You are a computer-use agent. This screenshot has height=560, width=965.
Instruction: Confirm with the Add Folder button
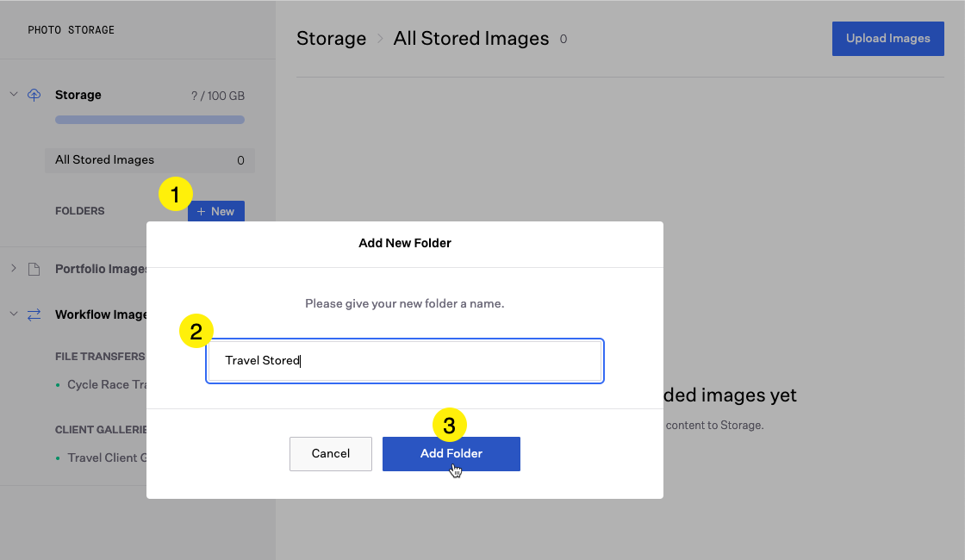pos(451,454)
